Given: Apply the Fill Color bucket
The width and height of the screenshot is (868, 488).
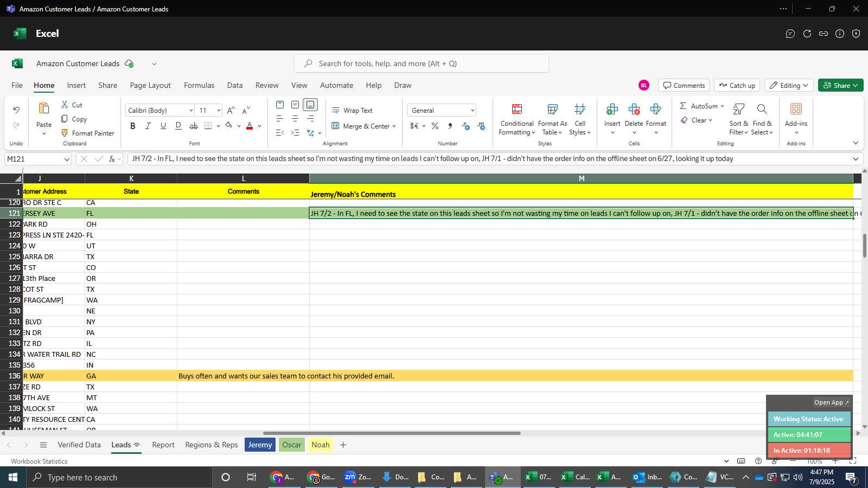Looking at the screenshot, I should tap(229, 126).
